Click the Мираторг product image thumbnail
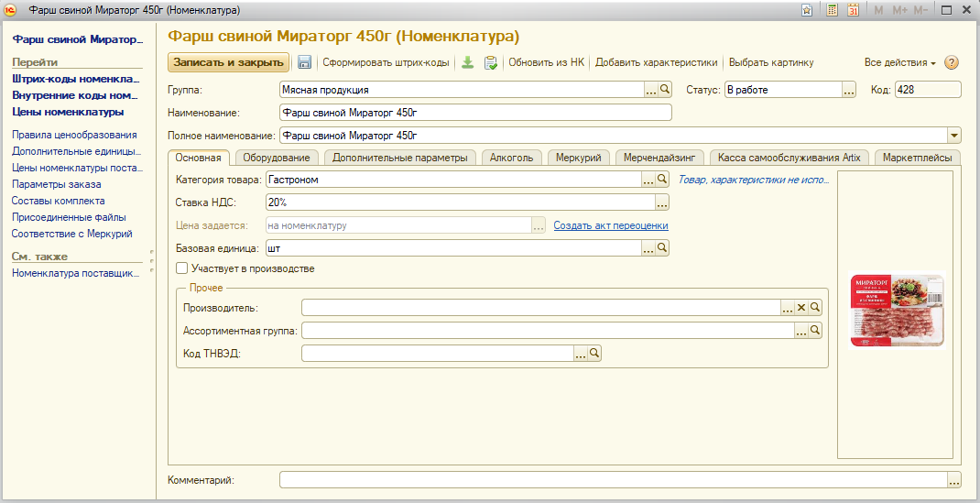Viewport: 980px width, 503px height. (898, 311)
